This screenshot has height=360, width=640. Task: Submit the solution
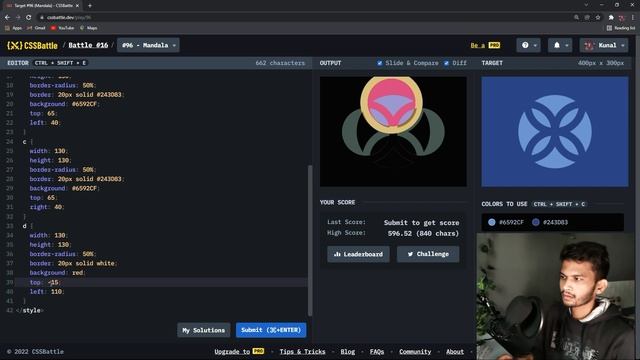coord(271,330)
